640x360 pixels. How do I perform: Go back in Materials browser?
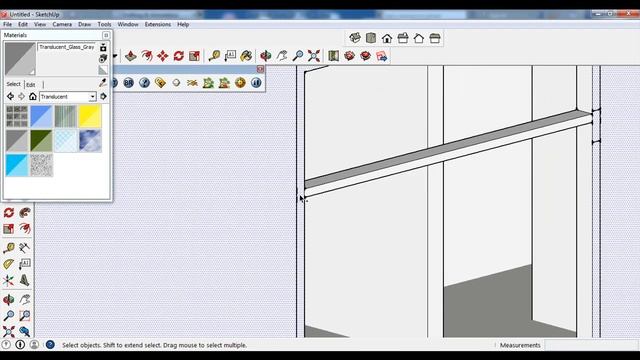(x=10, y=97)
